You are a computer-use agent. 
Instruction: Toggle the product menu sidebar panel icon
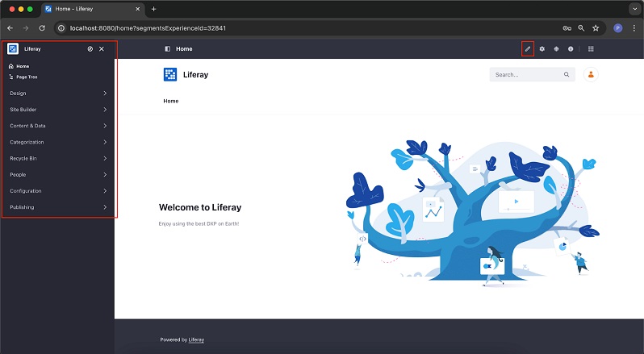click(x=168, y=49)
